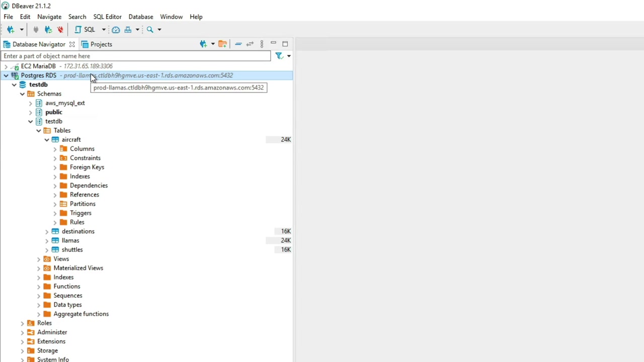This screenshot has height=362, width=644.
Task: Create a new folder in Navigator panel
Action: pos(222,44)
